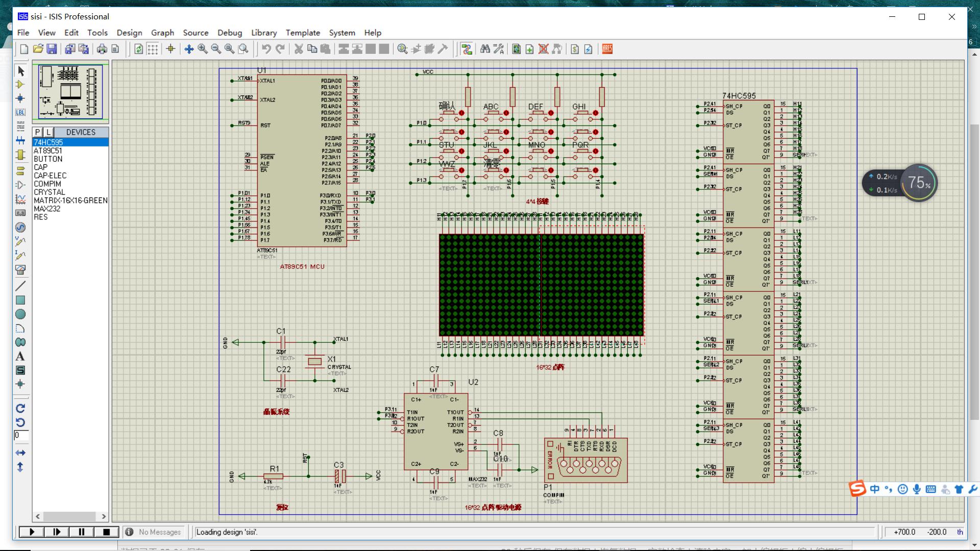Image resolution: width=980 pixels, height=551 pixels.
Task: Click the Redraw Display icon
Action: point(139,49)
